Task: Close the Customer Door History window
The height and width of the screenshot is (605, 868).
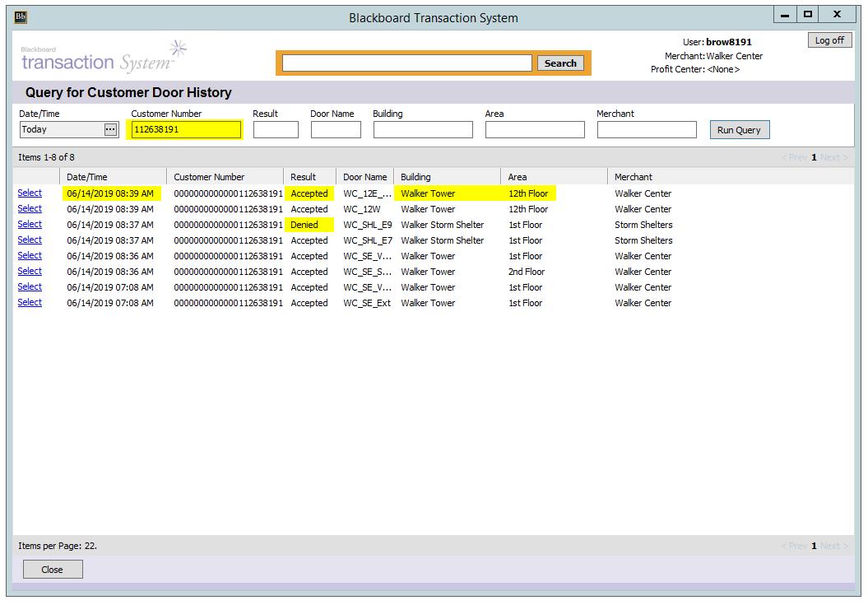Action: click(x=53, y=570)
